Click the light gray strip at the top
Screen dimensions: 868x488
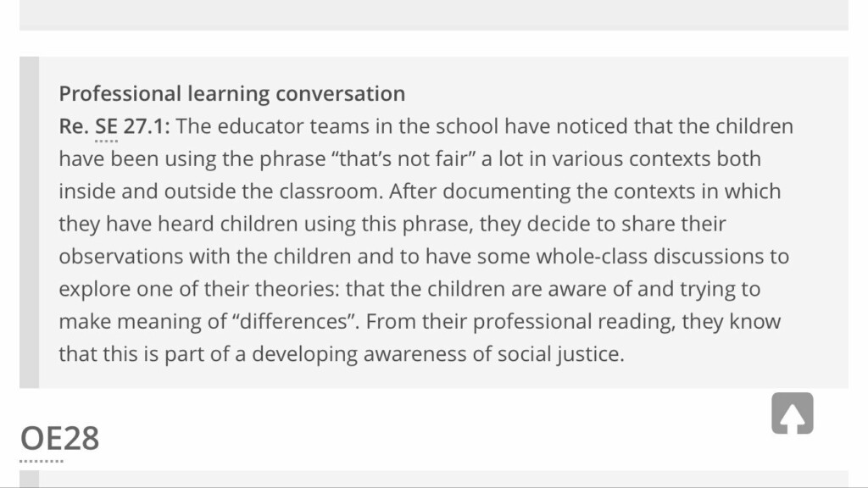point(434,14)
